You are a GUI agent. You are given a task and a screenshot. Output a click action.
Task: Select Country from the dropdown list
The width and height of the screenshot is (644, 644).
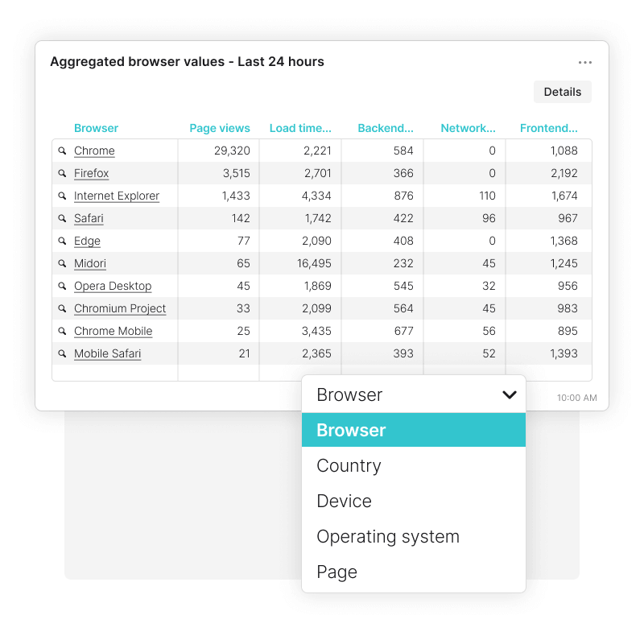click(349, 466)
